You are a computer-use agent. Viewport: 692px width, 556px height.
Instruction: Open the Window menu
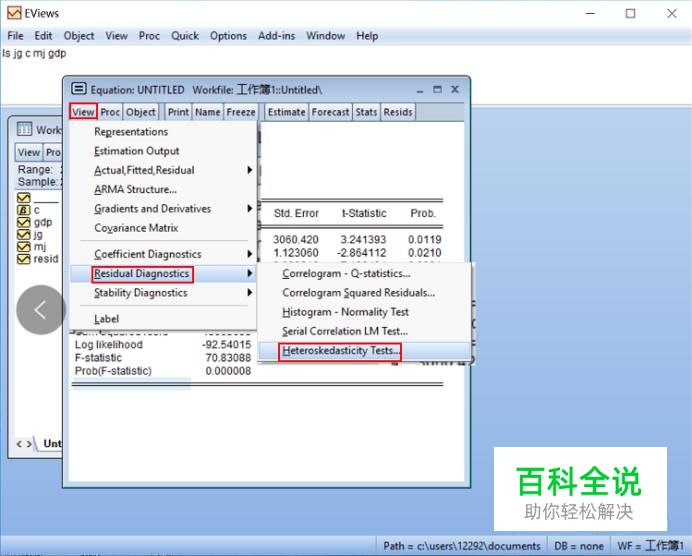point(326,36)
